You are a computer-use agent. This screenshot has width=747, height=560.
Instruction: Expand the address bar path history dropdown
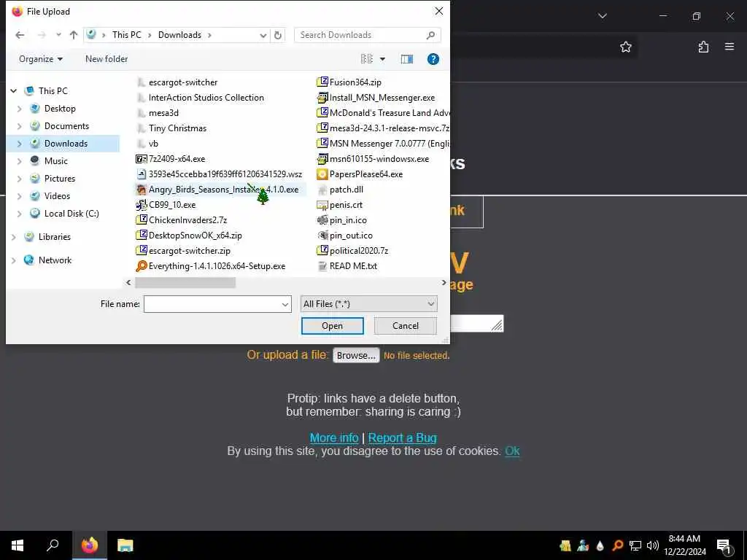coord(263,35)
